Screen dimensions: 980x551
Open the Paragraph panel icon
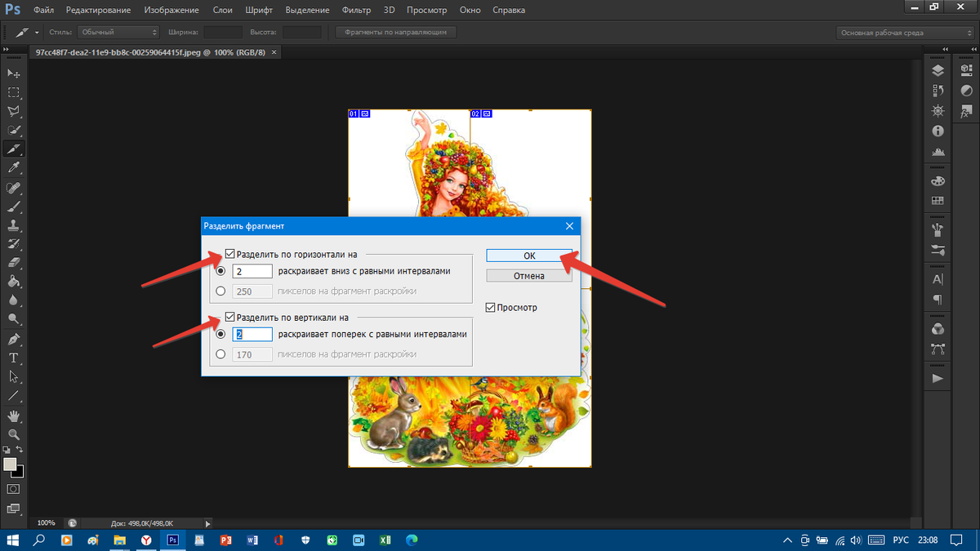(x=938, y=300)
